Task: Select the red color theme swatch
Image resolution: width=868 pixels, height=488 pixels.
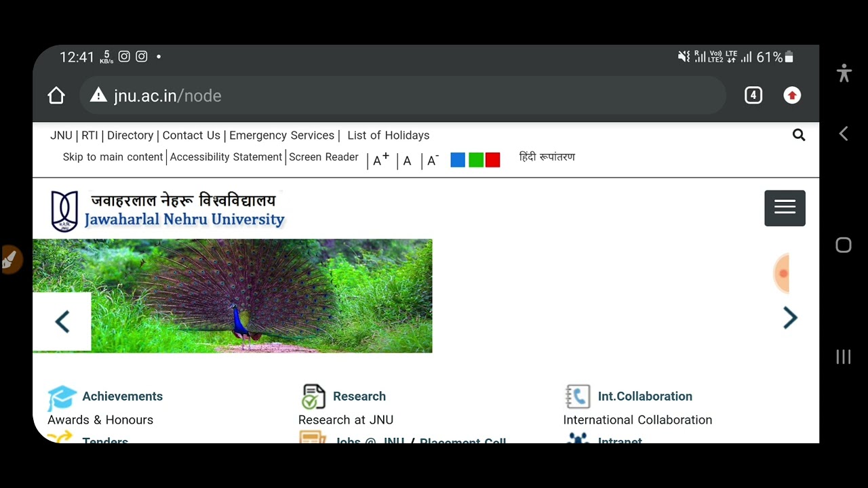Action: point(493,160)
